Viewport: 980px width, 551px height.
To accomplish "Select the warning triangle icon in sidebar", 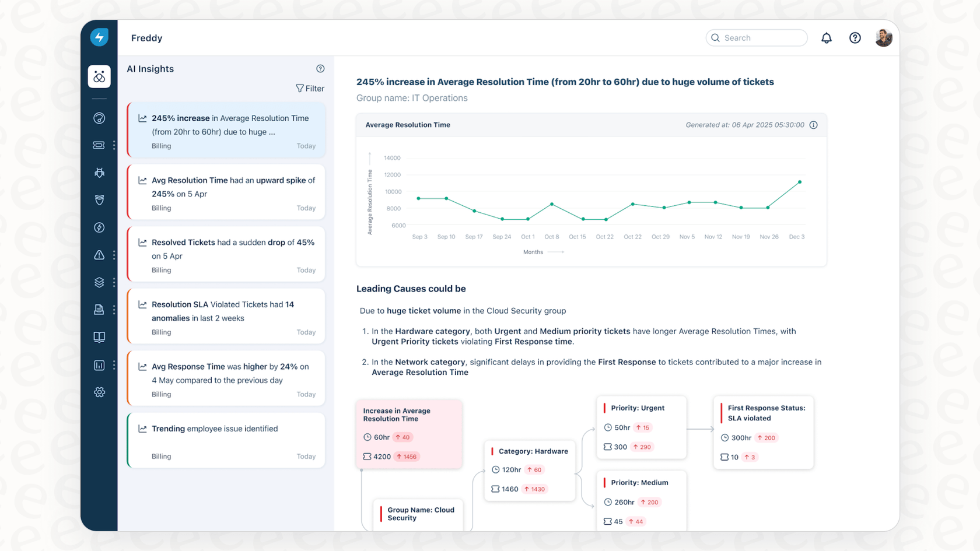I will (x=99, y=255).
